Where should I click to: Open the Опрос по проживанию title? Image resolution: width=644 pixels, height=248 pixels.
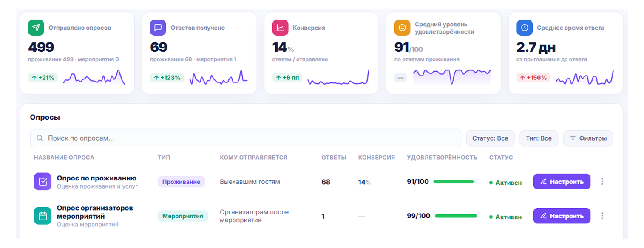(96, 178)
